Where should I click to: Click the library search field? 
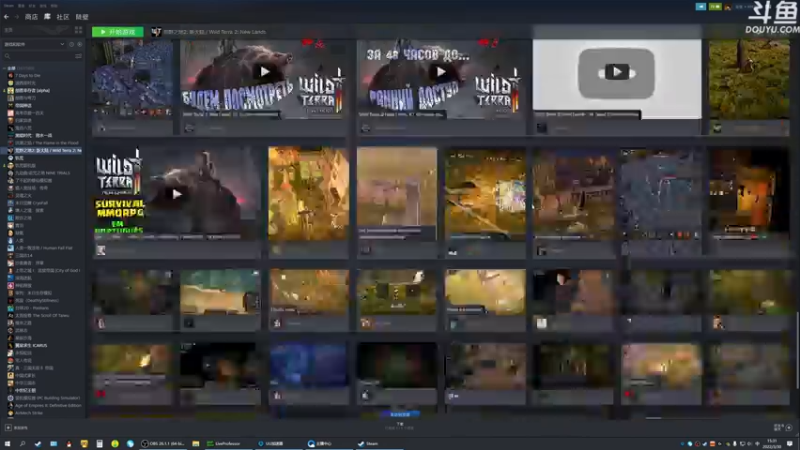(38, 56)
